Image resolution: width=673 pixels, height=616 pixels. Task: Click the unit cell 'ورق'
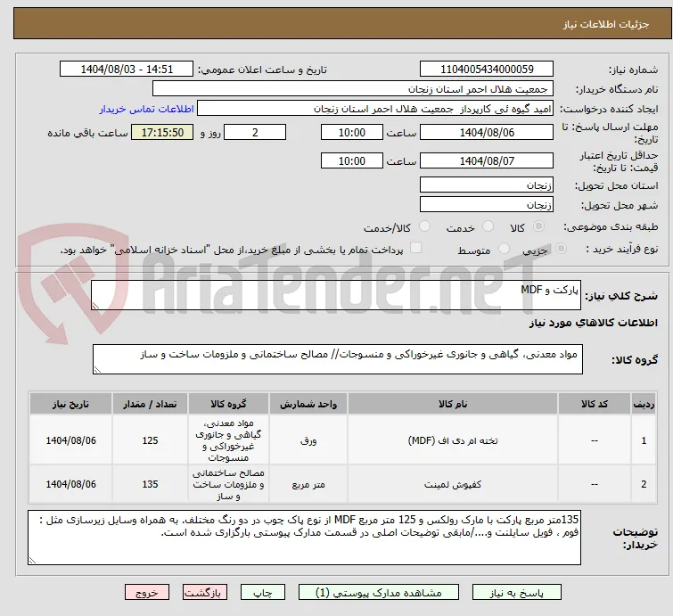click(x=308, y=440)
